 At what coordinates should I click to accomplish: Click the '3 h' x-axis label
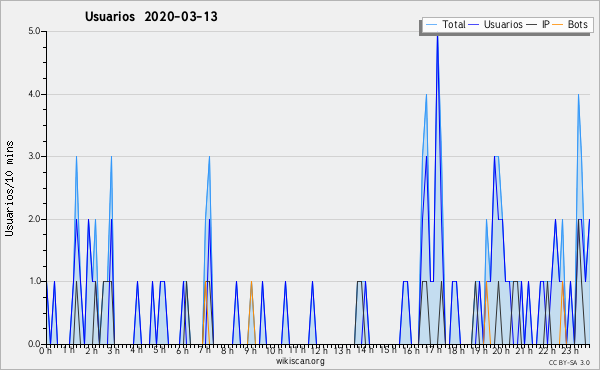point(114,351)
